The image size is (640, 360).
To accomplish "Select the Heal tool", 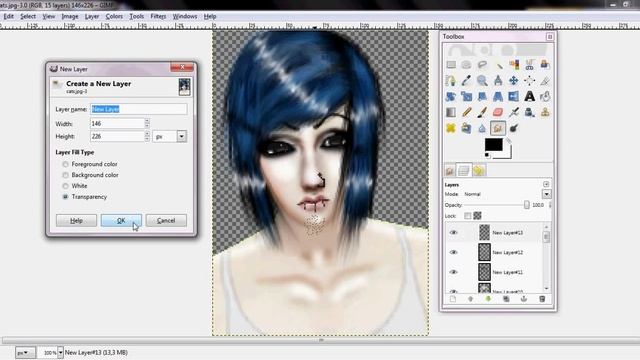I will point(451,128).
